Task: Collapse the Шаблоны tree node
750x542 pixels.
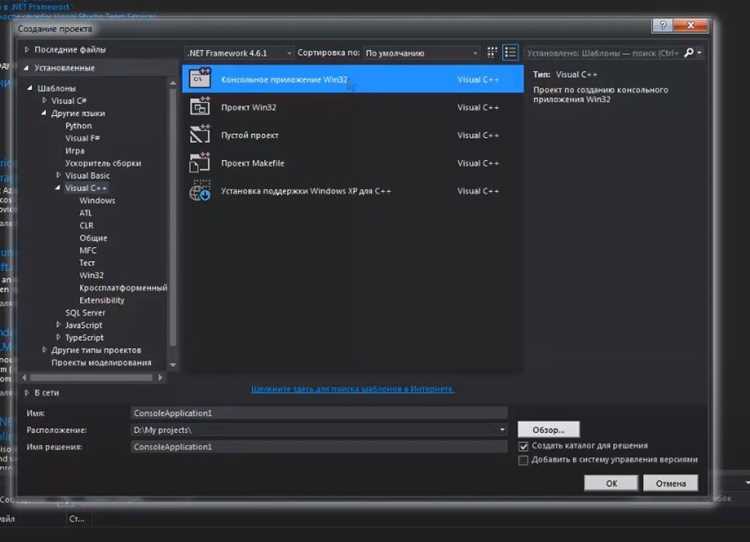Action: 30,88
